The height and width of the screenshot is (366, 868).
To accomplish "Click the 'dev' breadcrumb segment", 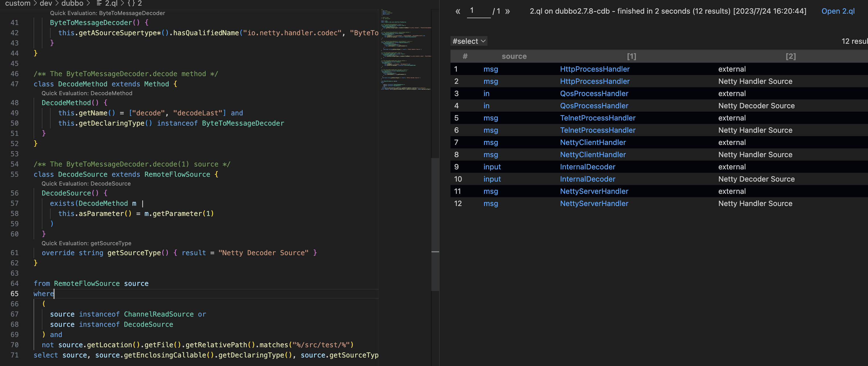I will 46,3.
